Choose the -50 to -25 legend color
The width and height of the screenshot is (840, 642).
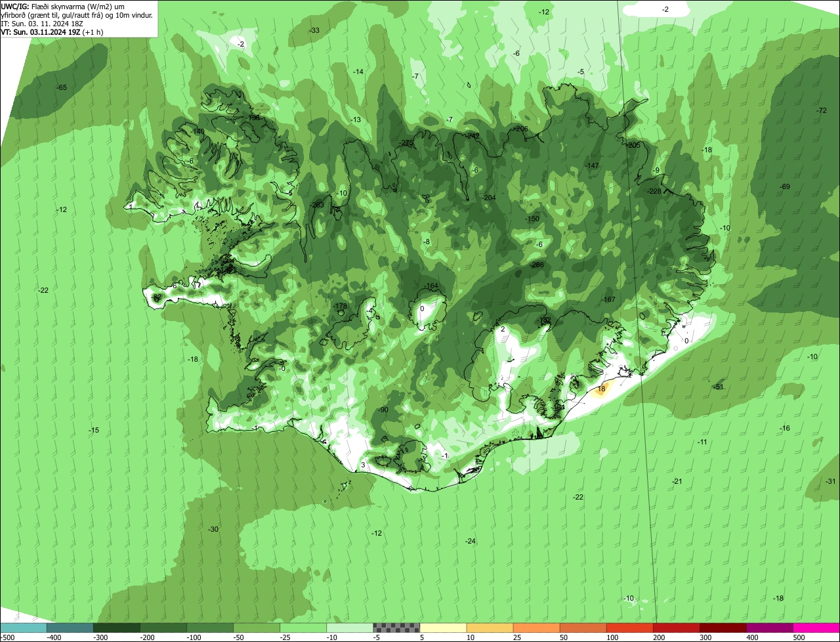coord(256,628)
